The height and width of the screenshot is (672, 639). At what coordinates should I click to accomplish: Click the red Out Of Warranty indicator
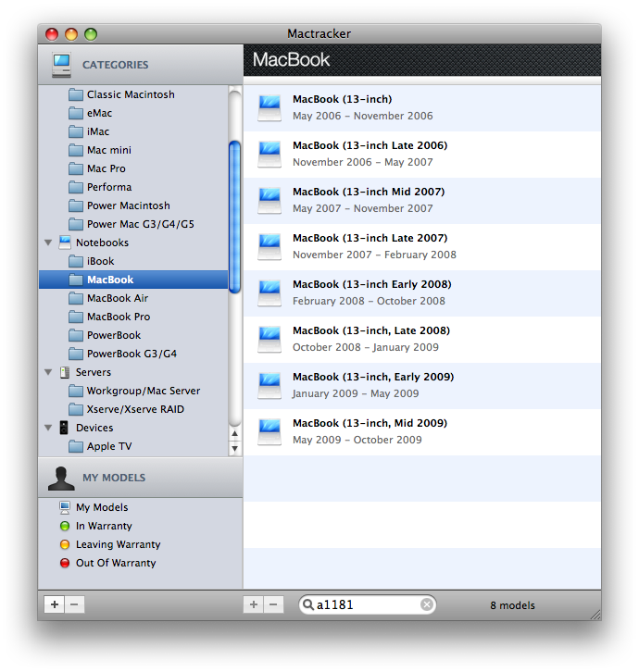point(65,563)
